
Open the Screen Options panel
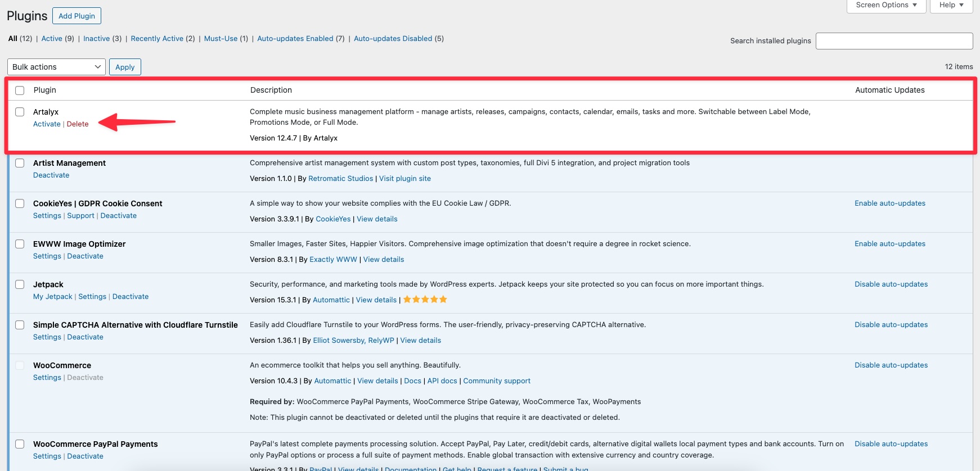click(886, 5)
